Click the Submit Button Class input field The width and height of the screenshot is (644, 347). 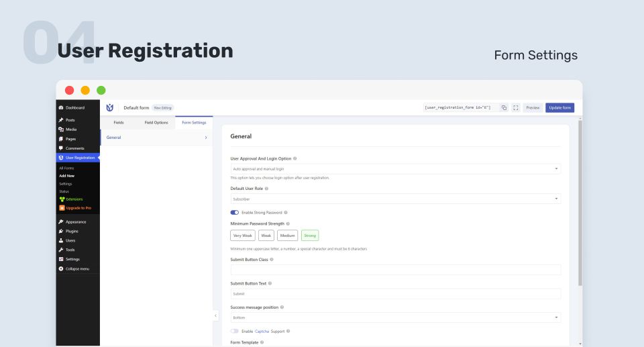click(395, 270)
